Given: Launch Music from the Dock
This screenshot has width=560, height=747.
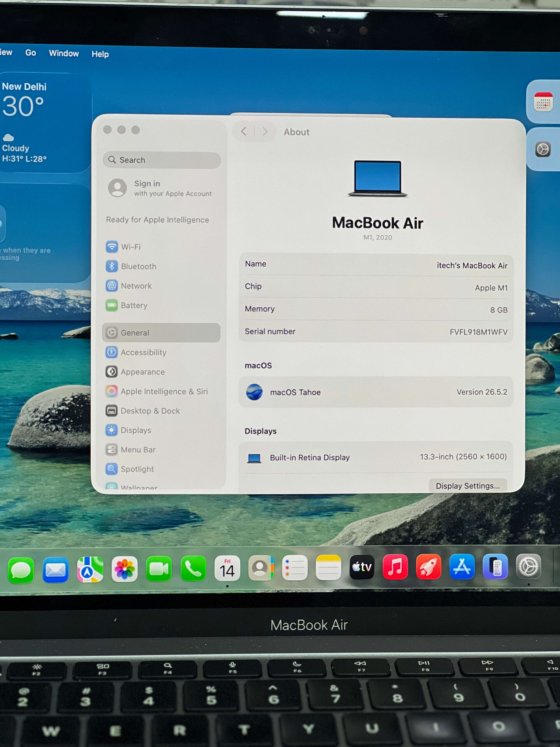Looking at the screenshot, I should pos(395,567).
